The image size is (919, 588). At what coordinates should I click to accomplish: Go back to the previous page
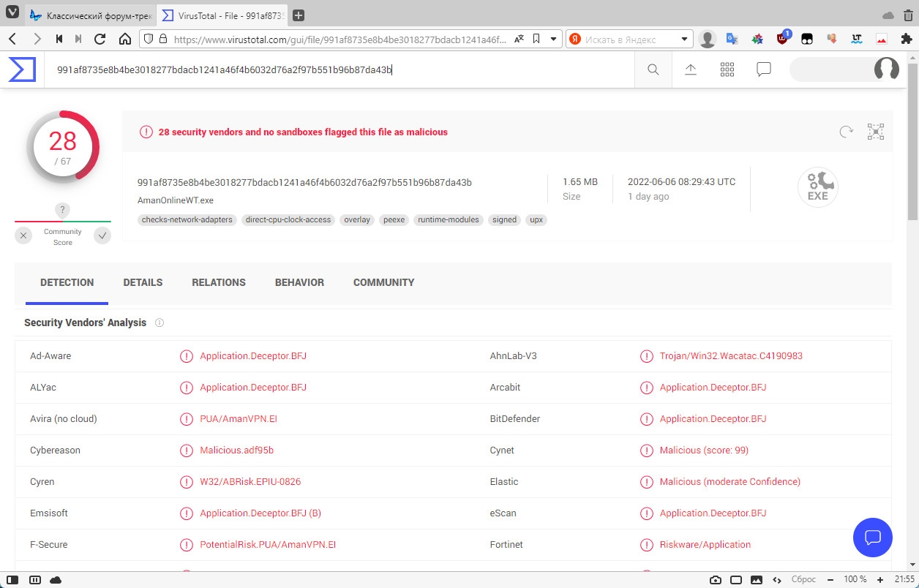point(12,39)
